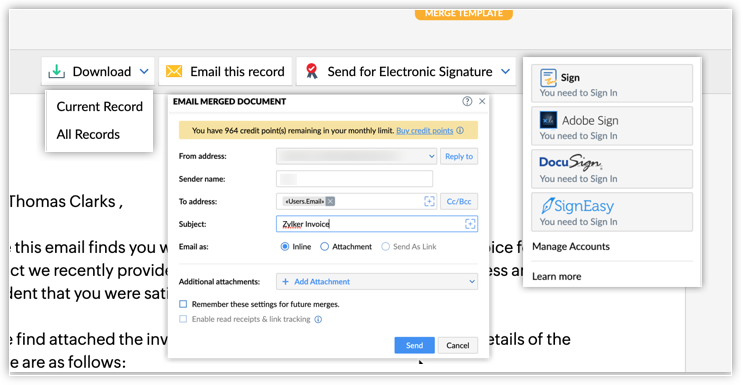Click the Add Attachment link
Screen dimensions: 741x385
coord(322,282)
